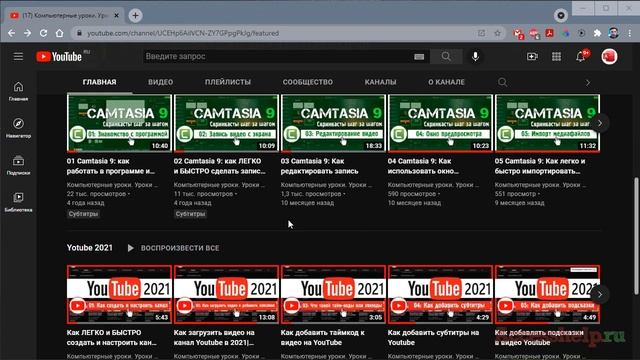Switch to the ПЛЕЙЛИСТЫ tab
The image size is (640, 360).
[x=228, y=82]
